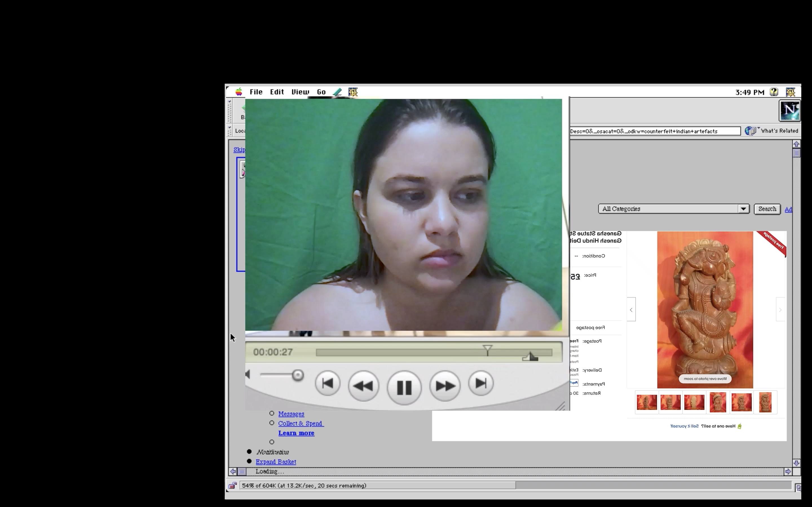
Task: Click the security lock icon in status bar
Action: coord(233,486)
